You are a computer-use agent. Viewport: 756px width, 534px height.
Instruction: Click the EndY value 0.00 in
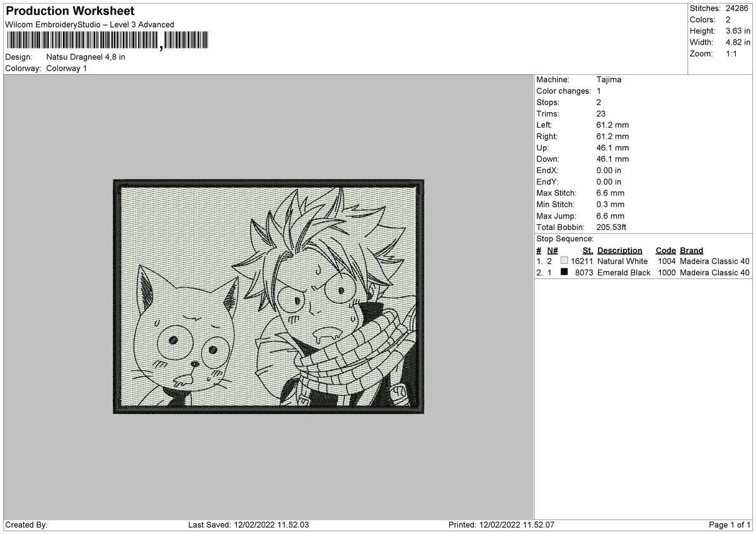coord(609,182)
